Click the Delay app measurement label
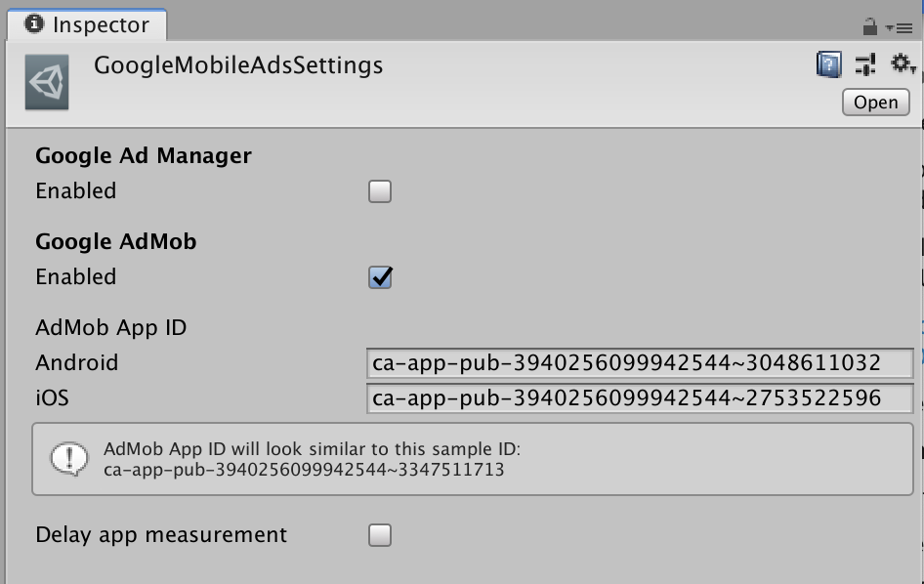This screenshot has width=924, height=584. (x=161, y=535)
